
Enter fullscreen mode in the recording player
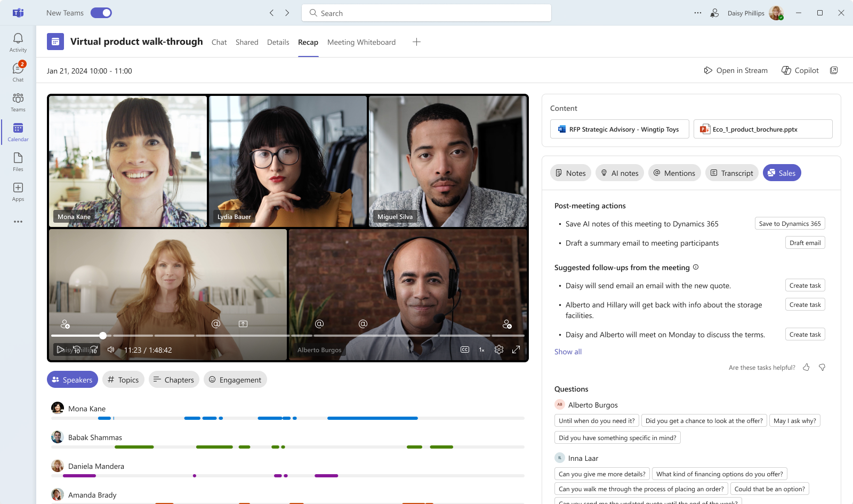point(516,349)
